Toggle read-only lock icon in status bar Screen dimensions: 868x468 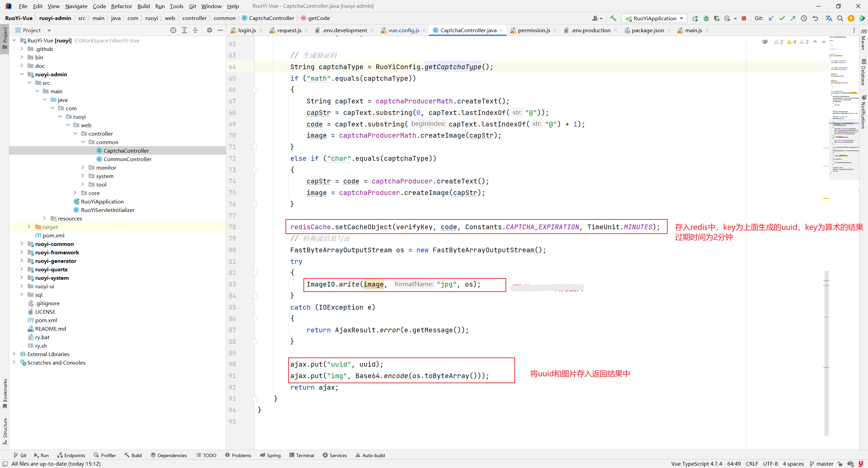point(840,464)
